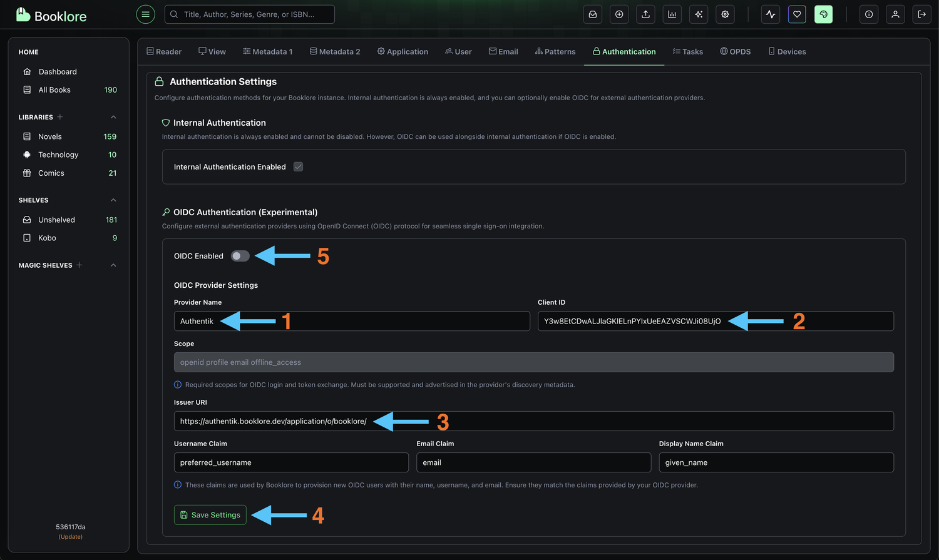Click the Save Settings button
939x560 pixels.
click(x=210, y=515)
